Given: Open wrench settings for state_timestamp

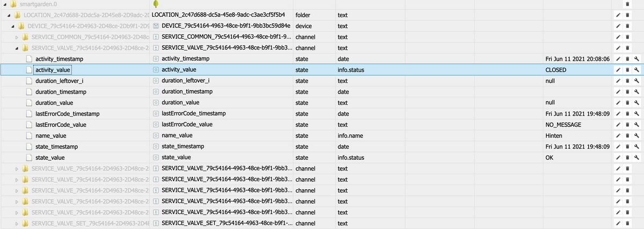Looking at the screenshot, I should 636,147.
